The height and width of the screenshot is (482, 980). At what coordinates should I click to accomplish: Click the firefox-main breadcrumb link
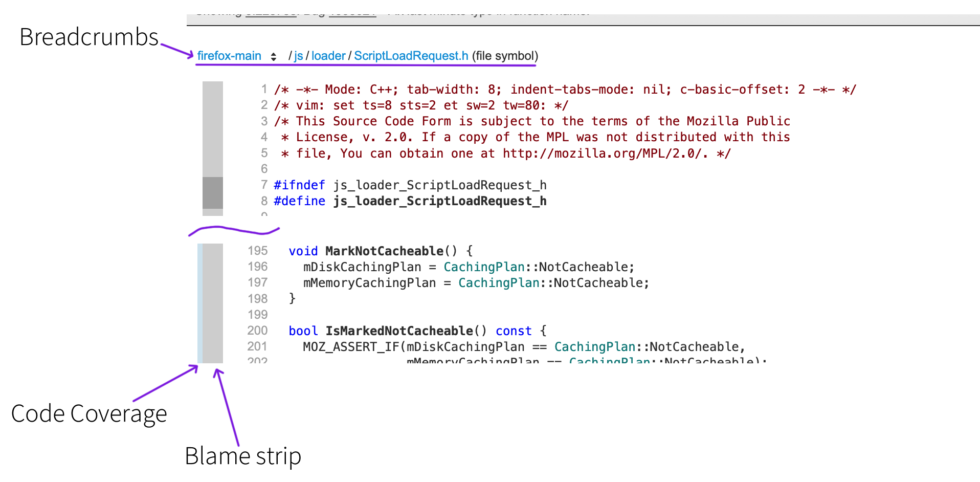coord(229,56)
